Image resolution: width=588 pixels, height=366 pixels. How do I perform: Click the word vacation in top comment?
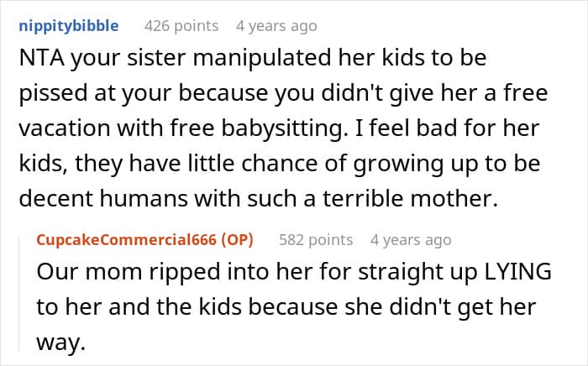click(x=65, y=128)
